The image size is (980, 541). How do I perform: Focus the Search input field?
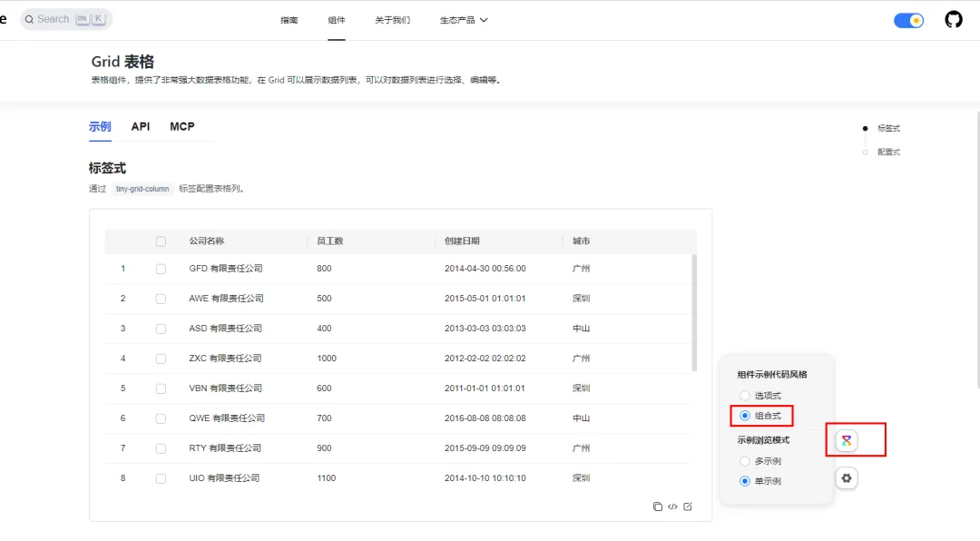pos(66,19)
